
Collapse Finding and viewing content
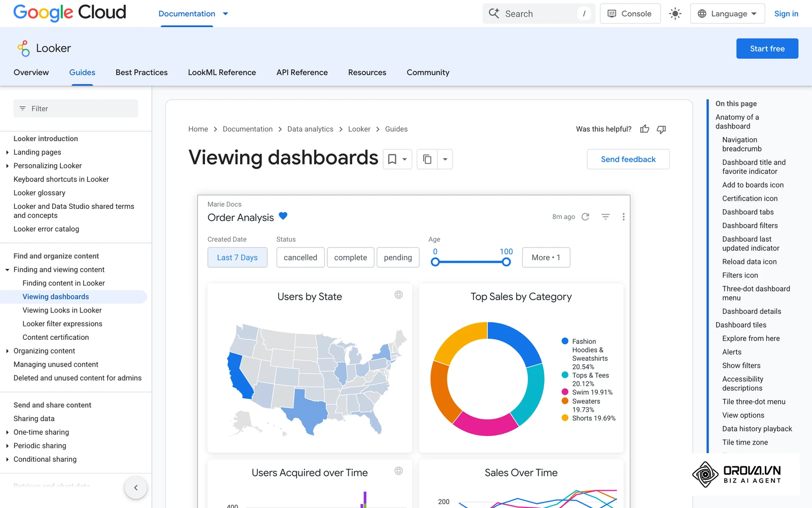[7, 270]
